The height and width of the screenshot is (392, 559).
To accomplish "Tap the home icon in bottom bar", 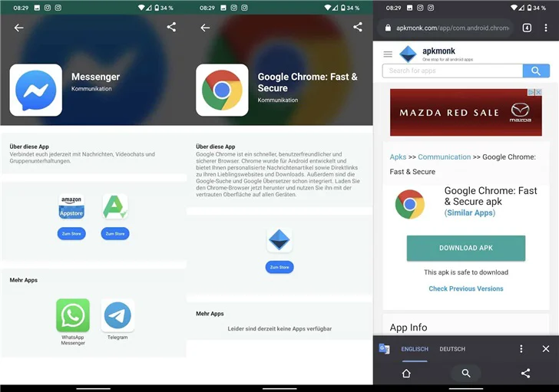I will 406,373.
